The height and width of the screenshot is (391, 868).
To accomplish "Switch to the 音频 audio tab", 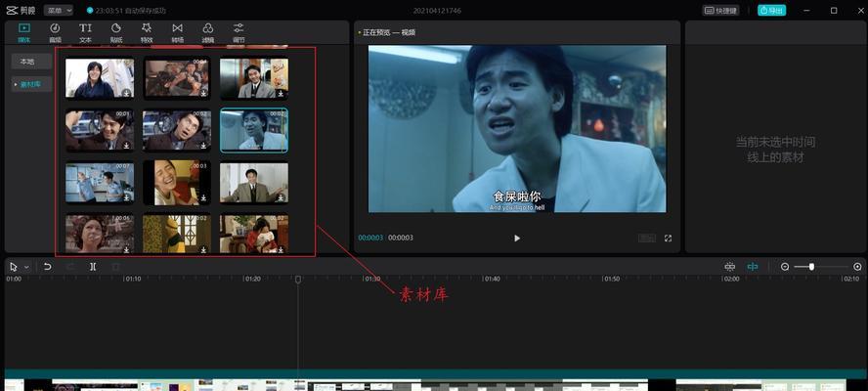I will coord(55,32).
